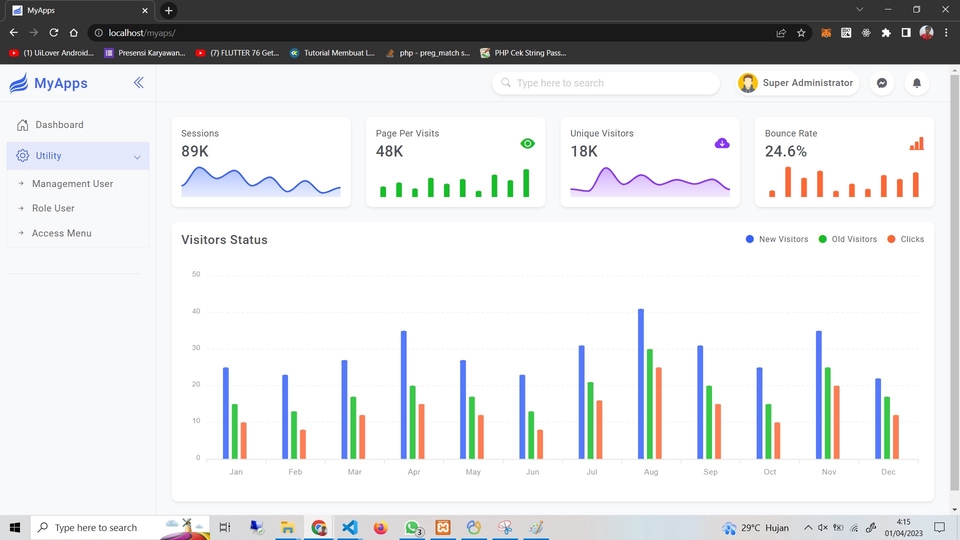Screen dimensions: 960x540
Task: Select Management User in the sidebar
Action: (72, 184)
